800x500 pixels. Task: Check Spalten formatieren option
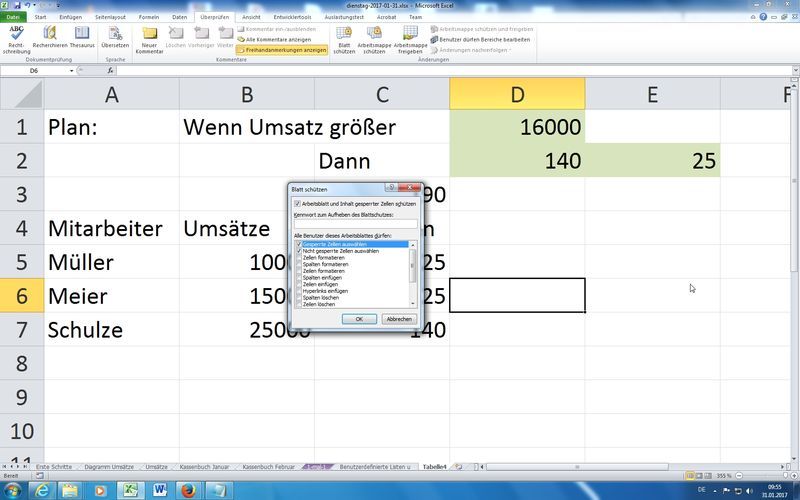(x=298, y=264)
